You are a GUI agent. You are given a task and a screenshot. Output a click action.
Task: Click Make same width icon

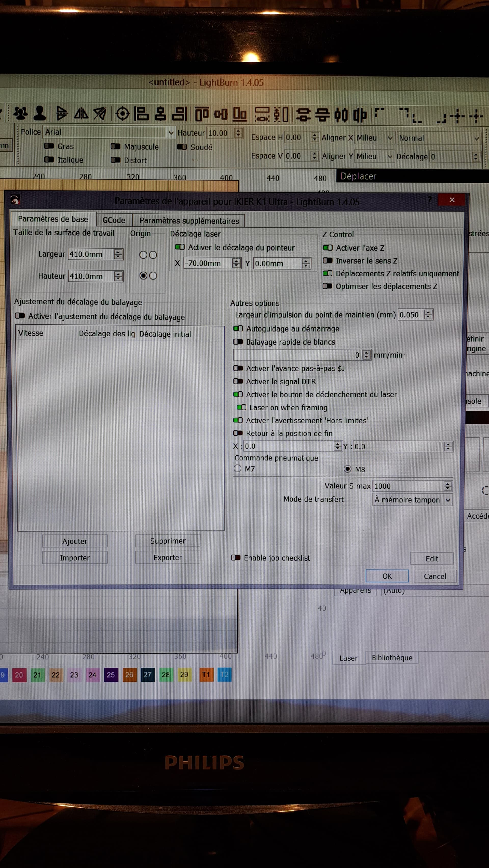point(262,115)
